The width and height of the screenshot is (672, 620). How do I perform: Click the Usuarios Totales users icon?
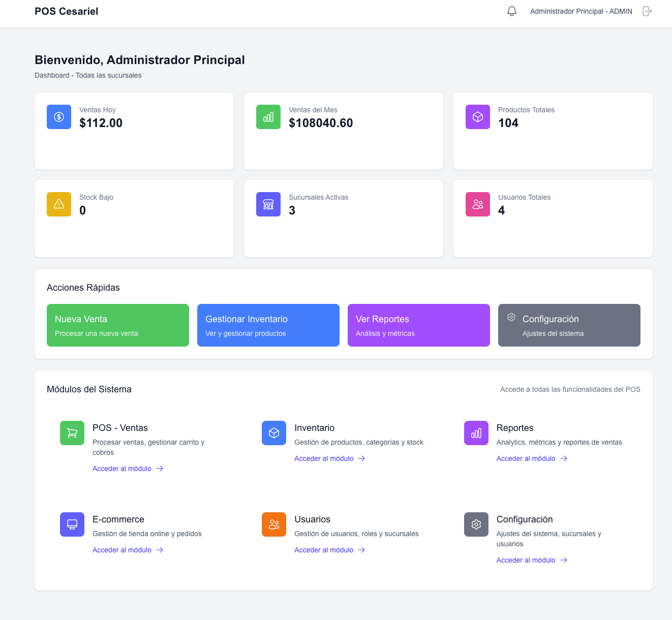pyautogui.click(x=477, y=204)
